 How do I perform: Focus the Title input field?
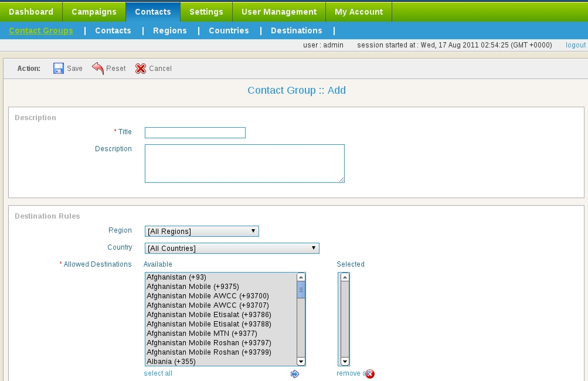coord(195,132)
